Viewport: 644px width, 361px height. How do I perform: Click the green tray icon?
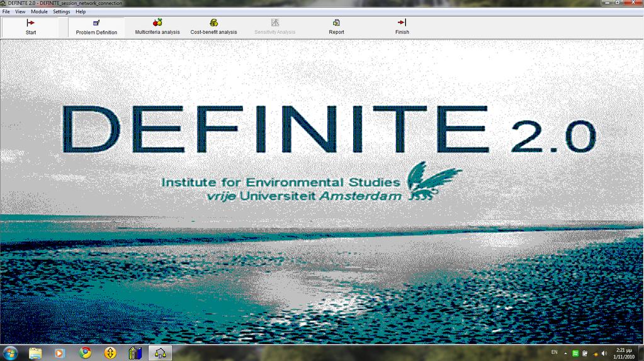coord(575,353)
